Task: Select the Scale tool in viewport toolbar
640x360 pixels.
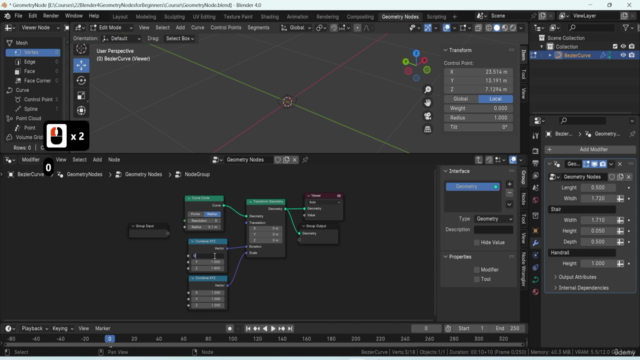Action: coord(81,96)
